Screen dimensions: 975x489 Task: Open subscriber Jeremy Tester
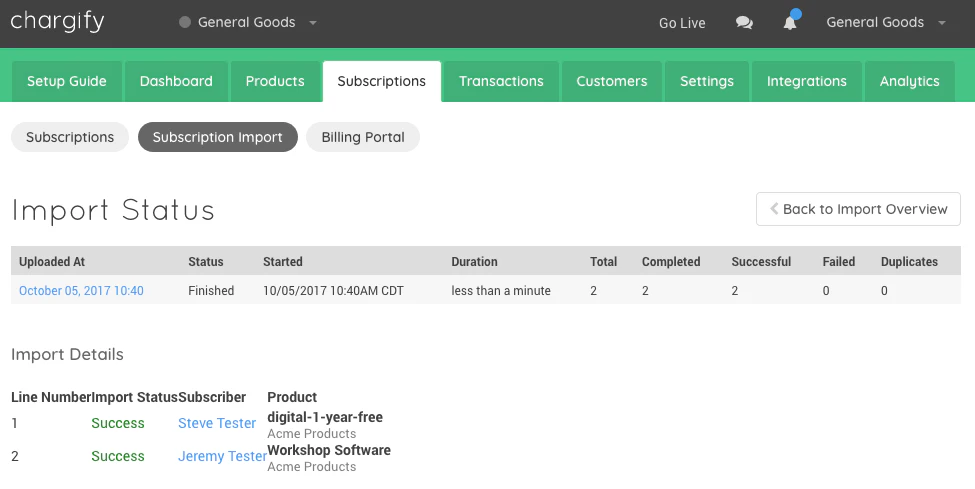coord(223,456)
